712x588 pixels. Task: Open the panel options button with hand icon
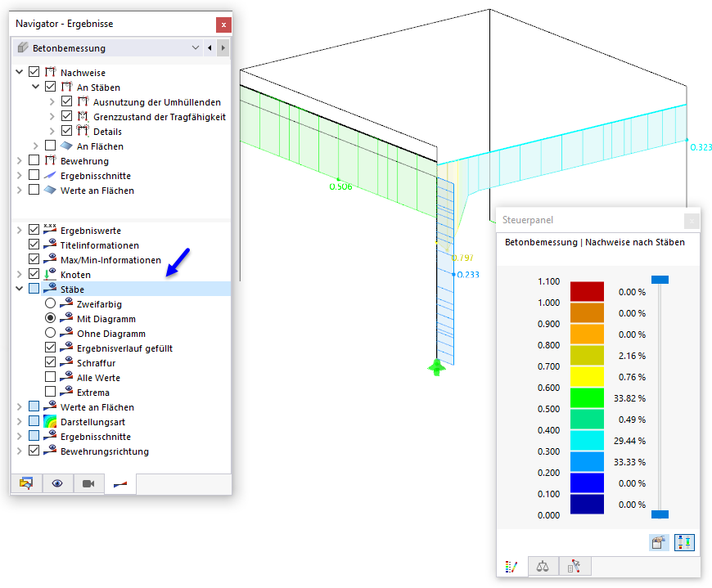pos(658,542)
